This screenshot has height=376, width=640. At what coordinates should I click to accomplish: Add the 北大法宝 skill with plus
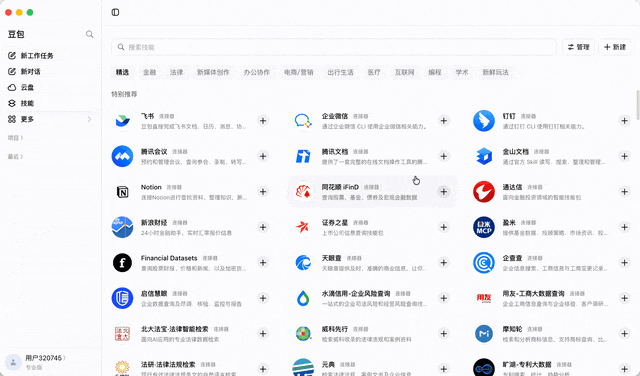(263, 334)
